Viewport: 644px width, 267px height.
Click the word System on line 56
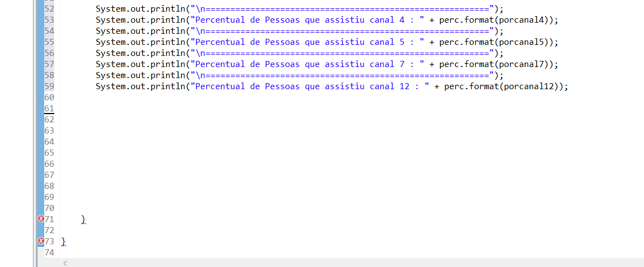(110, 53)
